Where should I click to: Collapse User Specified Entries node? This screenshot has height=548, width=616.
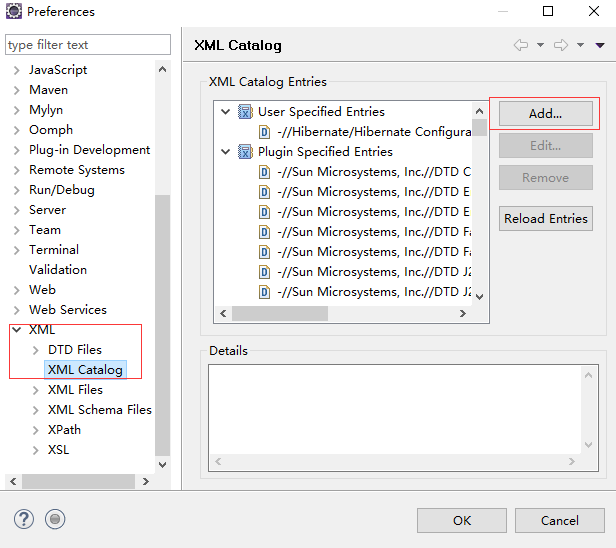226,112
